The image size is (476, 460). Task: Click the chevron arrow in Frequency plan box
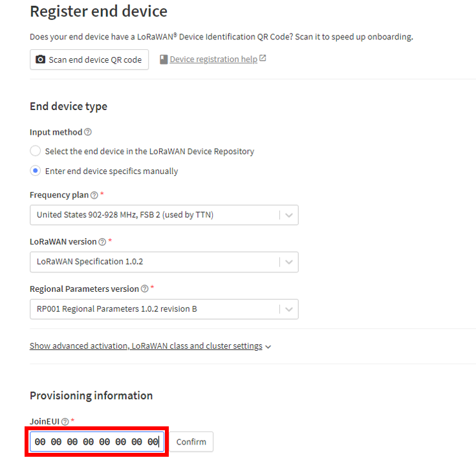[x=289, y=215]
